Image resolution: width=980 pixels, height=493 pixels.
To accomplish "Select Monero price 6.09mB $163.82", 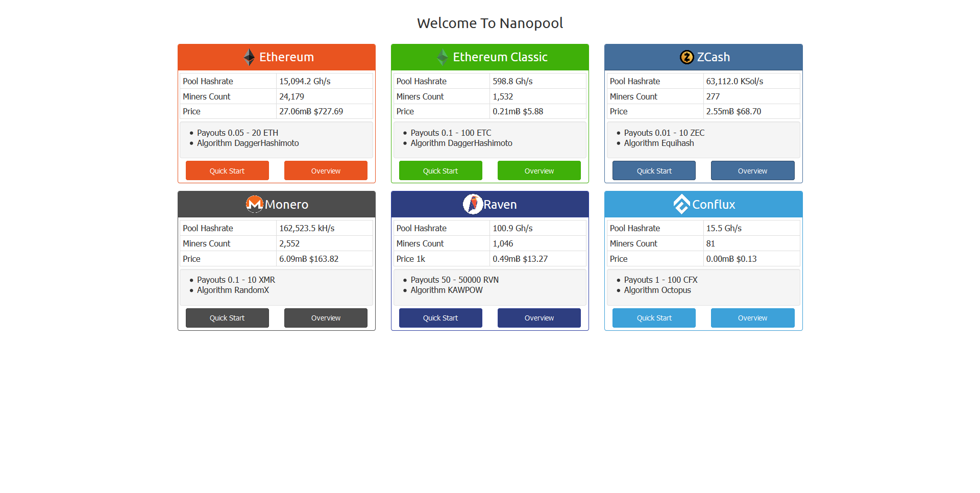I will pos(309,259).
